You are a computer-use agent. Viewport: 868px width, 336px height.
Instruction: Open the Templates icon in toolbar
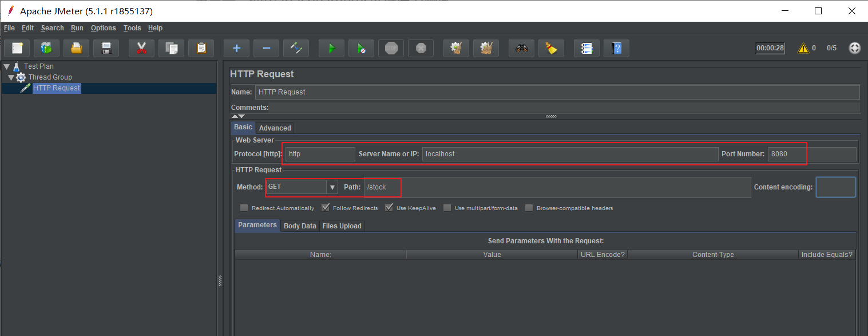pos(46,48)
